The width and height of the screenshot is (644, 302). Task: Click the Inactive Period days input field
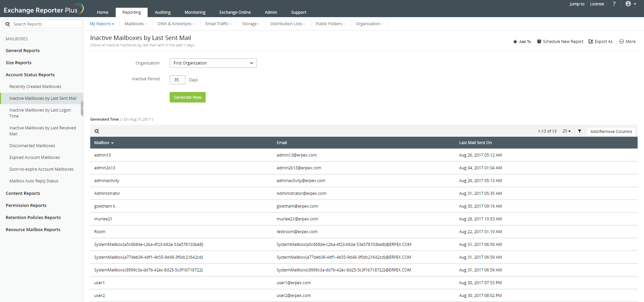pyautogui.click(x=177, y=80)
